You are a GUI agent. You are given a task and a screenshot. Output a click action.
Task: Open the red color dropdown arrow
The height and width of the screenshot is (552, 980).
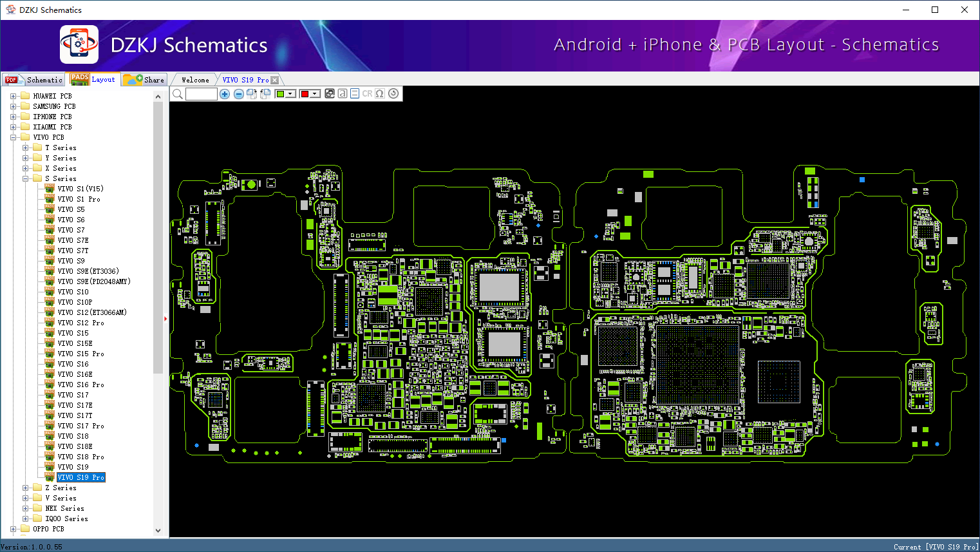[315, 94]
